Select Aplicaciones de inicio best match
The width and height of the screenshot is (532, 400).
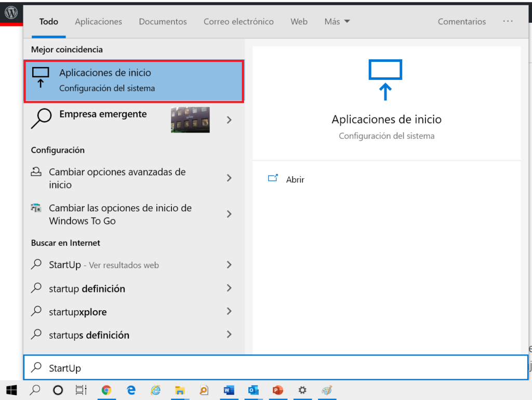click(x=134, y=81)
